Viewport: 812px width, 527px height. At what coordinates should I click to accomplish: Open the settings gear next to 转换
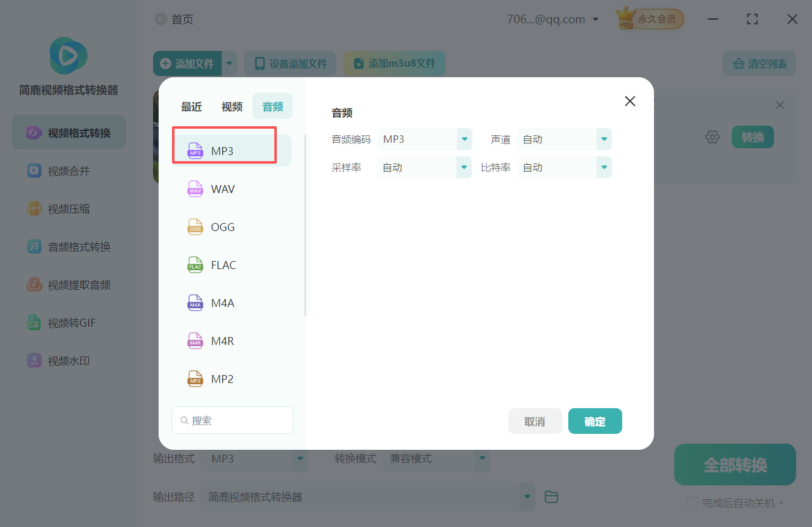(x=712, y=137)
